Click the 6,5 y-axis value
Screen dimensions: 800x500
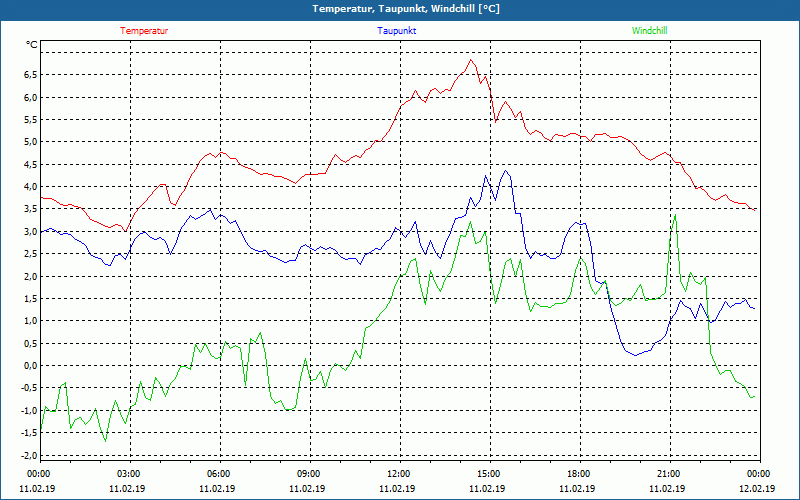[x=31, y=75]
